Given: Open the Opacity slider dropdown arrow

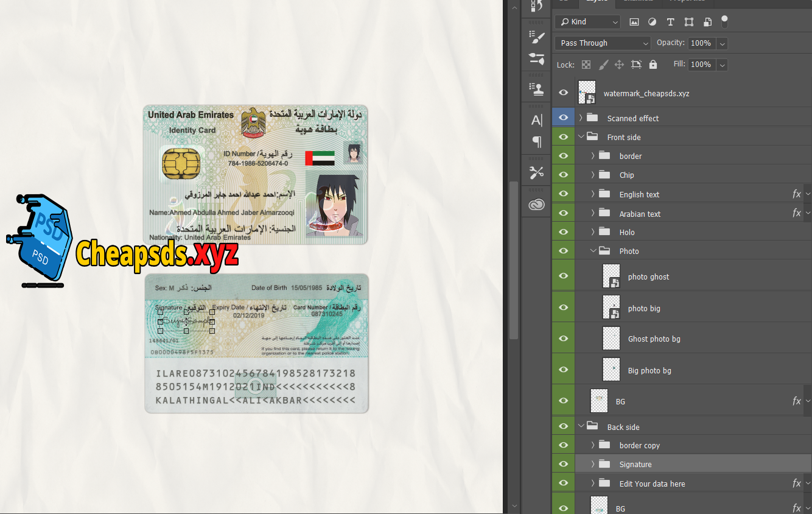Looking at the screenshot, I should coord(722,43).
